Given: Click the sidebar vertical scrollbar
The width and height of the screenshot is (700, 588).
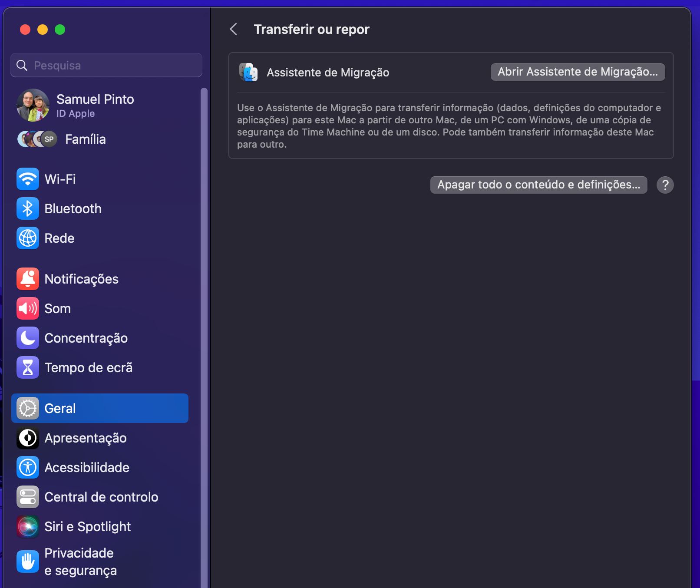Looking at the screenshot, I should [204, 304].
